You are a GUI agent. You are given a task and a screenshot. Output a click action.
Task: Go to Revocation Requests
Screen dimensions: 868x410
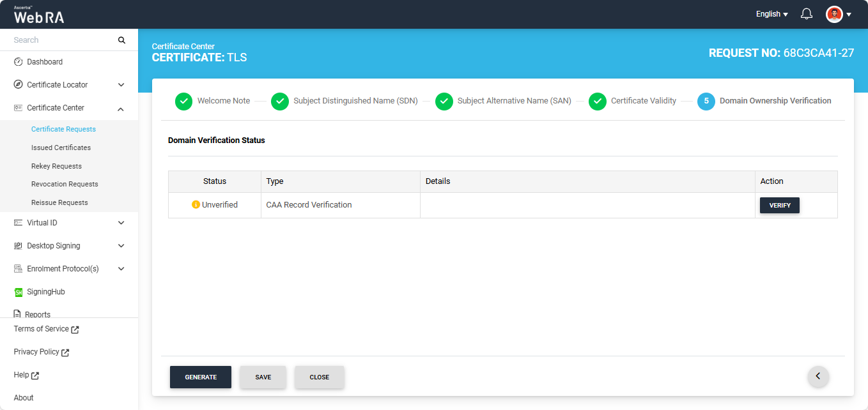coord(65,184)
